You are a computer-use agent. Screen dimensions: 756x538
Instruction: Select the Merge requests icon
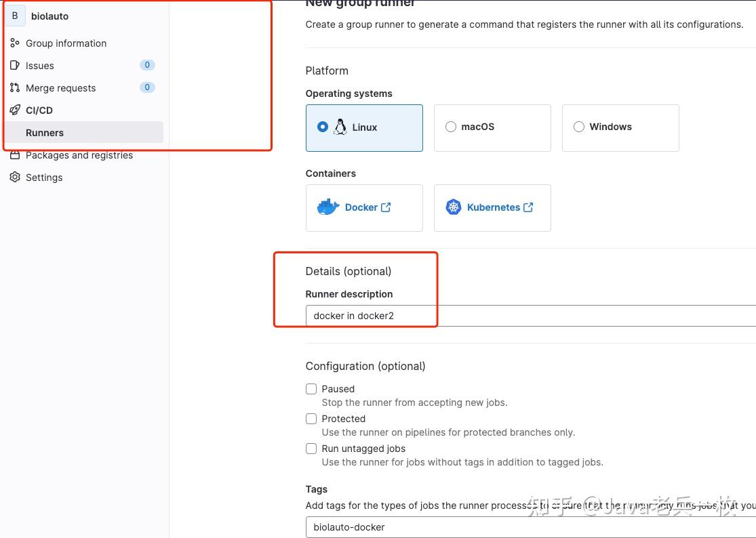tap(14, 87)
